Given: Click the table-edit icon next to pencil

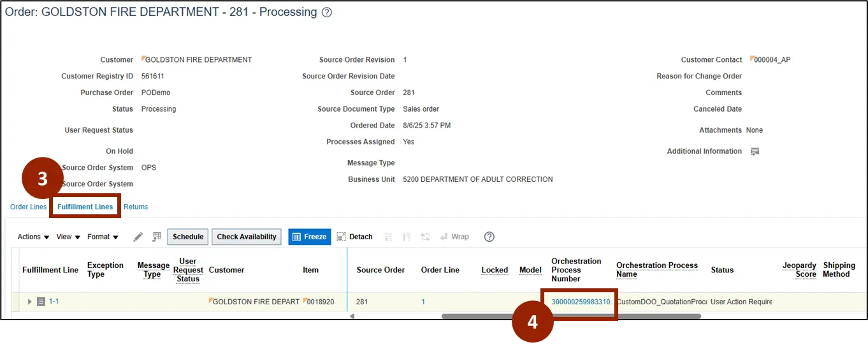Looking at the screenshot, I should pyautogui.click(x=156, y=237).
